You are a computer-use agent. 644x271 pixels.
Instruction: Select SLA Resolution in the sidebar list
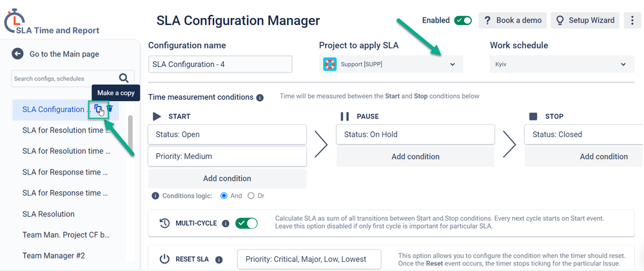pyautogui.click(x=48, y=214)
